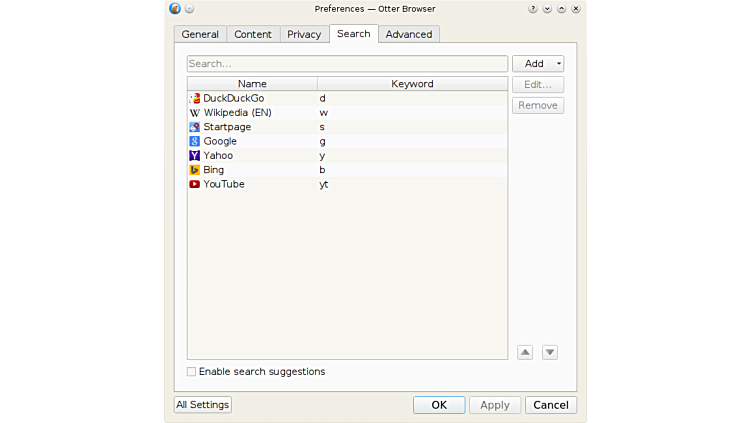Viewport: 752px width, 423px height.
Task: Click the Google search engine icon
Action: tap(195, 141)
